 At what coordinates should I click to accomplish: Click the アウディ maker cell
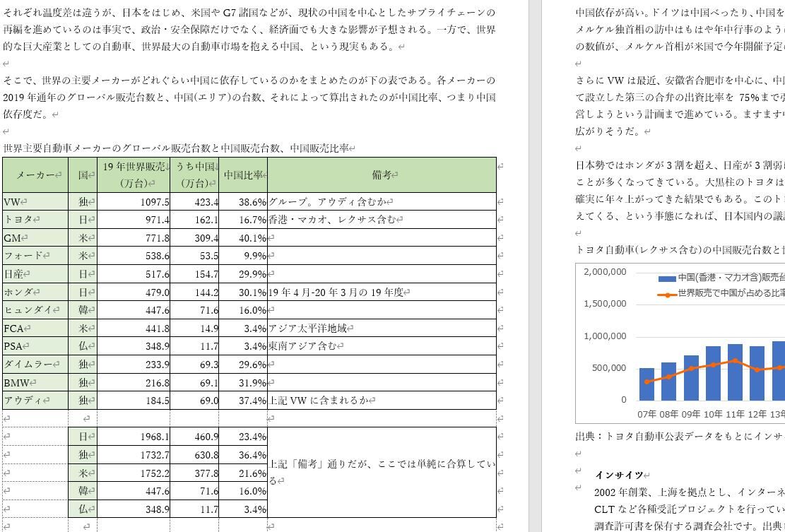pyautogui.click(x=35, y=401)
